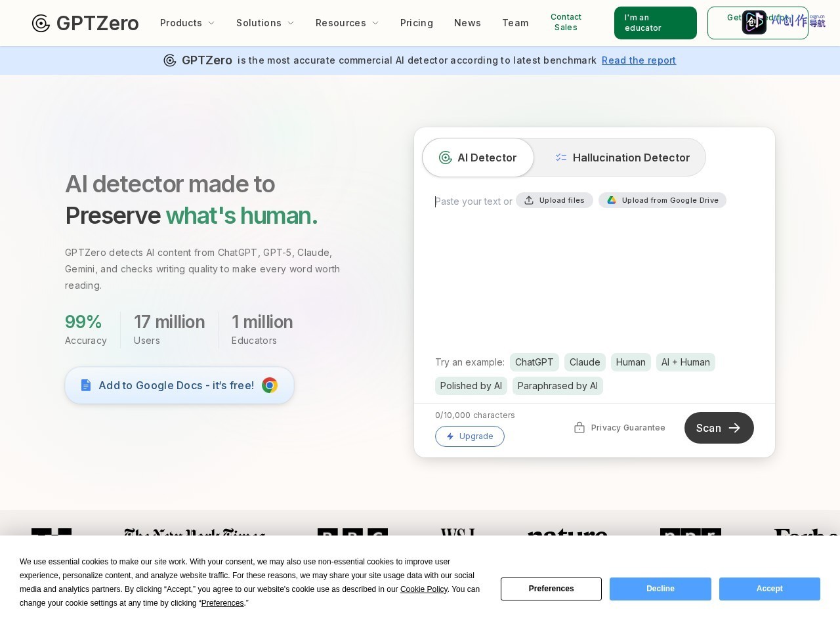Switch to the Hallucination Detector tab
Image resolution: width=840 pixels, height=630 pixels.
(x=621, y=157)
